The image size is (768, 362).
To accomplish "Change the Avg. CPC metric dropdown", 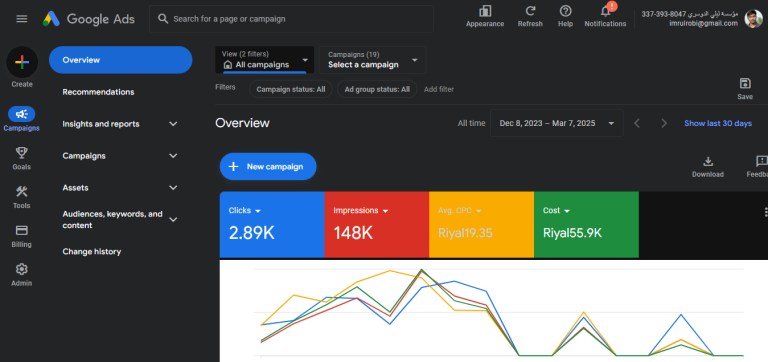I will (x=460, y=211).
